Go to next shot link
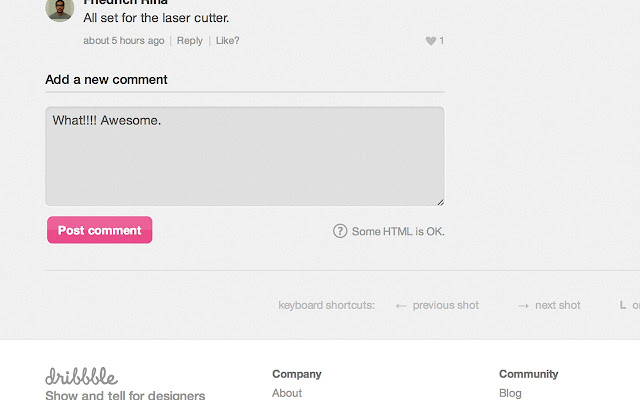The height and width of the screenshot is (400, 640). click(x=558, y=305)
